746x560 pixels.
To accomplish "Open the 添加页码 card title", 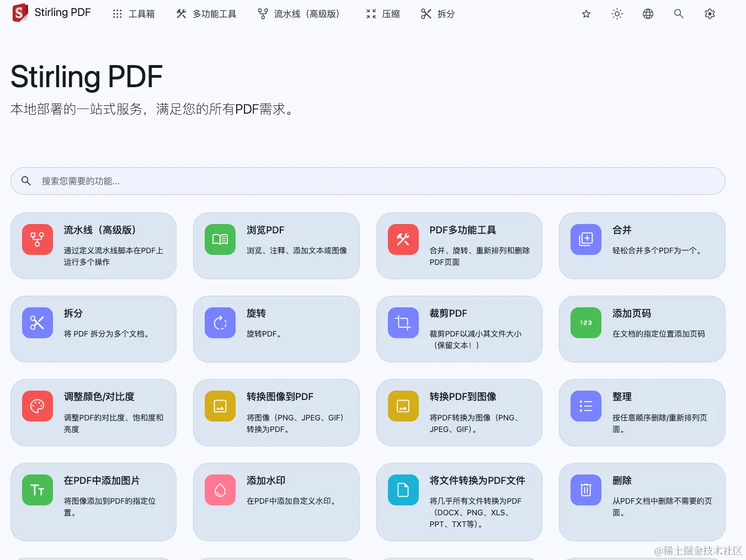I will coord(632,313).
